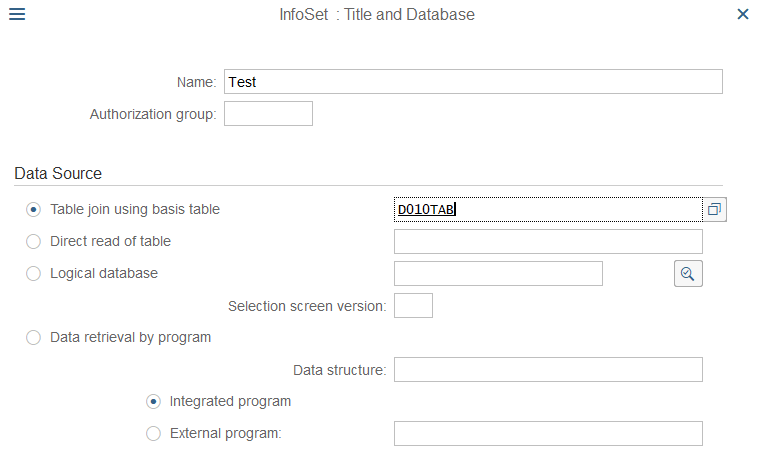Close the InfoSet dialog
This screenshot has height=453, width=762.
click(x=743, y=14)
